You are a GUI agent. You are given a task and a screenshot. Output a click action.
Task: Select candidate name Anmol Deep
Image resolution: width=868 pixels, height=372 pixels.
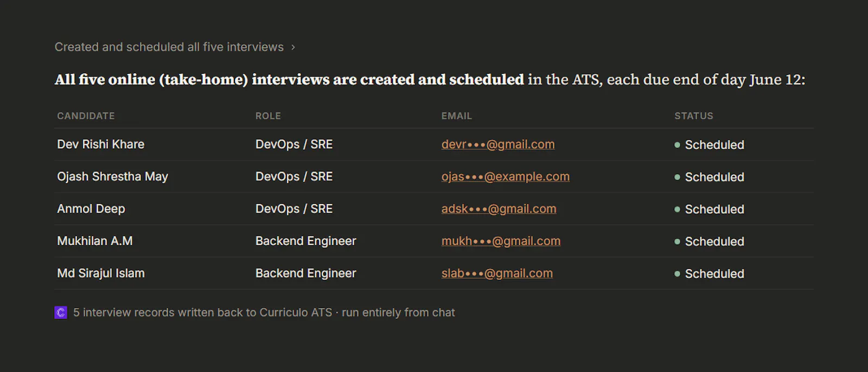(x=91, y=209)
